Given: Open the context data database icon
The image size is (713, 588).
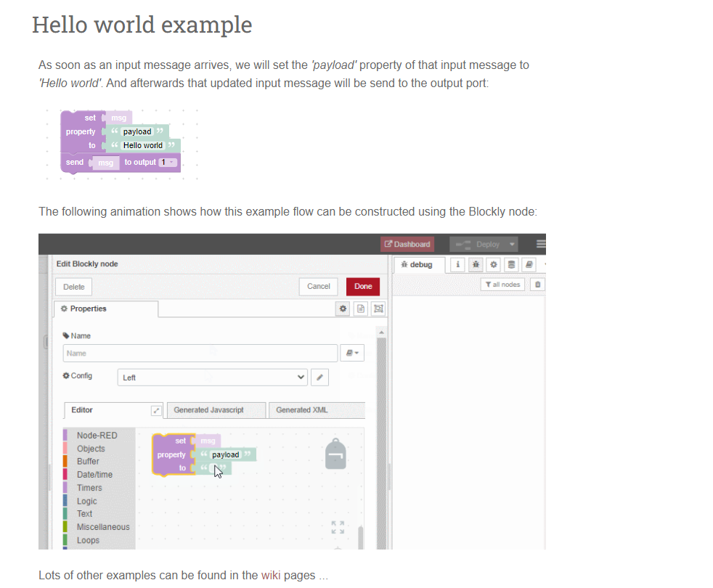Looking at the screenshot, I should pos(511,265).
